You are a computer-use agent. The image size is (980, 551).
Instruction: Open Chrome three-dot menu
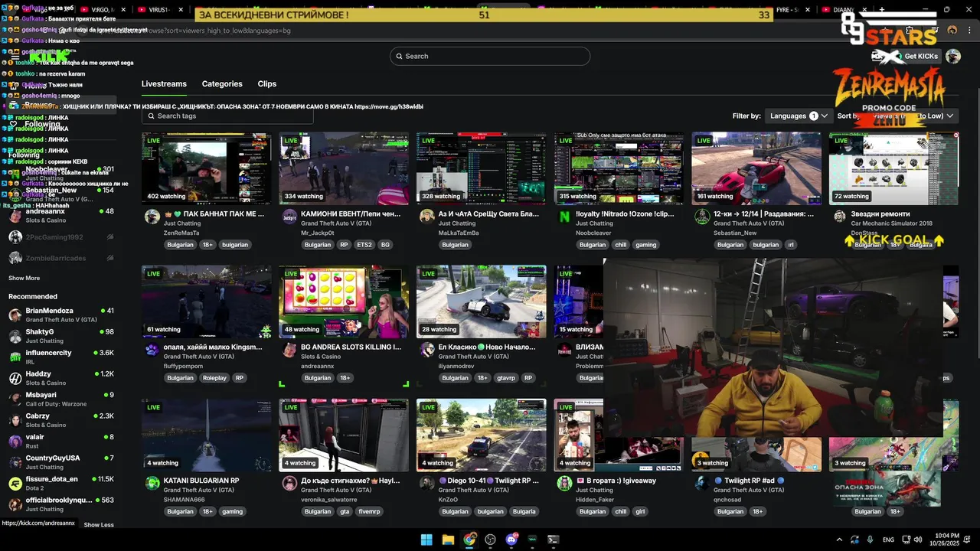(968, 30)
